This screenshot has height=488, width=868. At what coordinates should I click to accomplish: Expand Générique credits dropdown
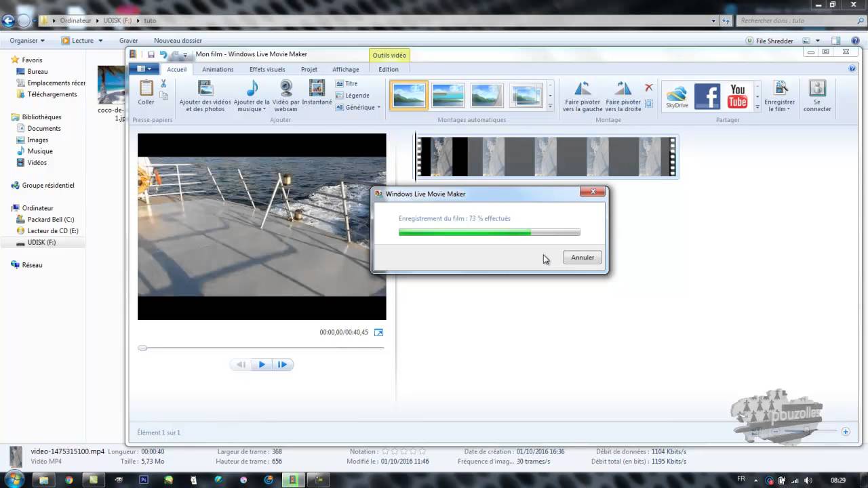(358, 107)
